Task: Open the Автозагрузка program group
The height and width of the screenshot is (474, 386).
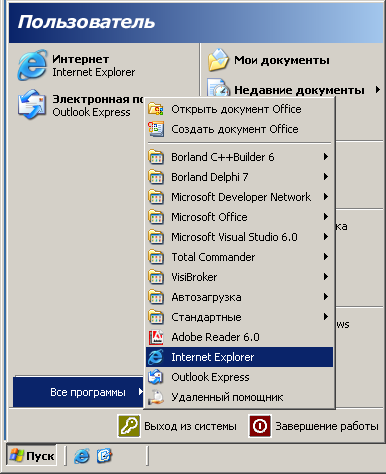Action: pyautogui.click(x=239, y=297)
